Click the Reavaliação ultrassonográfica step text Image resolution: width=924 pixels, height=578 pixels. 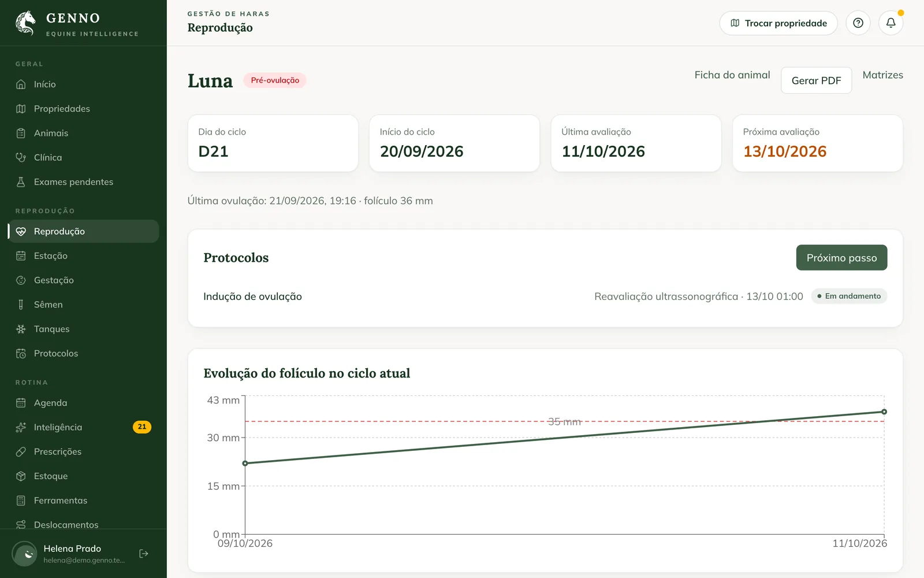(x=699, y=297)
